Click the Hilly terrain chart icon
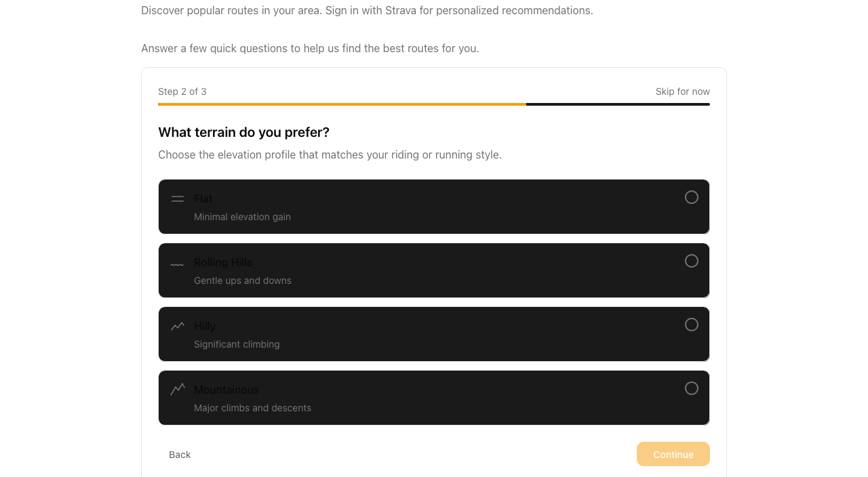Screen dimensions: 868x477 click(x=178, y=326)
